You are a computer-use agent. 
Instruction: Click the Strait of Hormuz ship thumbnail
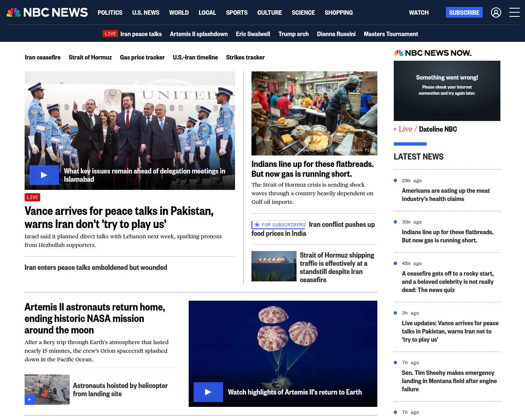point(274,266)
